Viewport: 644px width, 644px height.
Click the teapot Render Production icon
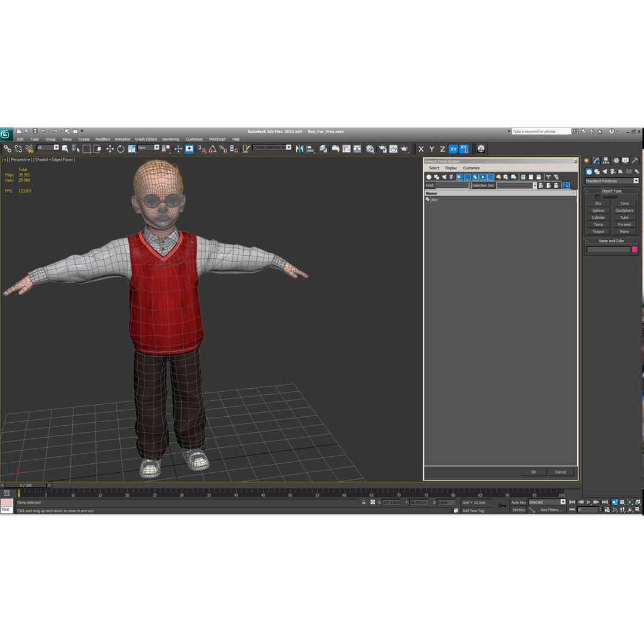[x=404, y=148]
